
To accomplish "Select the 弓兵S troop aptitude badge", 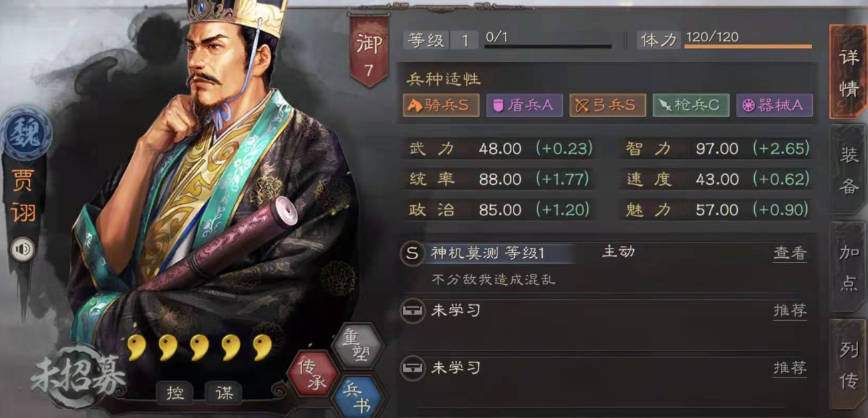I will click(x=607, y=106).
